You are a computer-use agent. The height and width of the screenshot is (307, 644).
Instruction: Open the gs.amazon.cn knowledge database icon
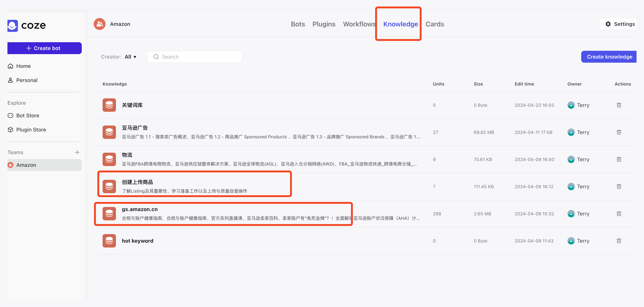click(109, 214)
